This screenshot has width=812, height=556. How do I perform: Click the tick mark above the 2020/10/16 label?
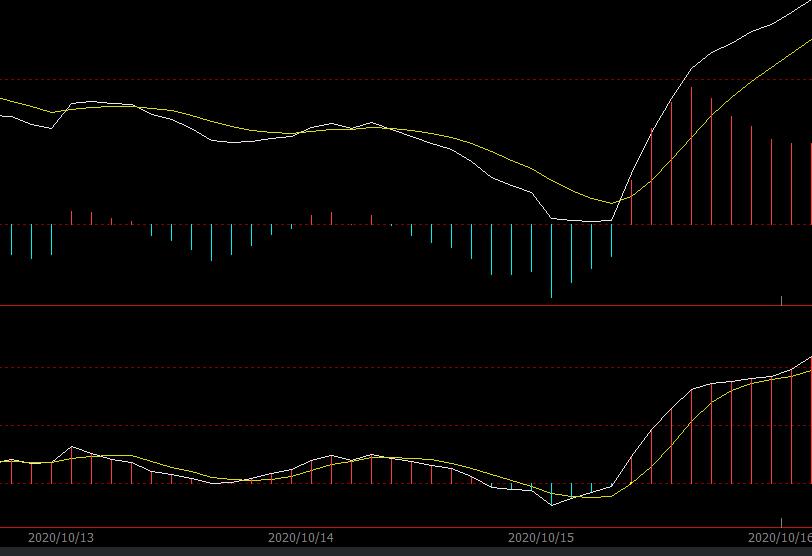pos(781,522)
